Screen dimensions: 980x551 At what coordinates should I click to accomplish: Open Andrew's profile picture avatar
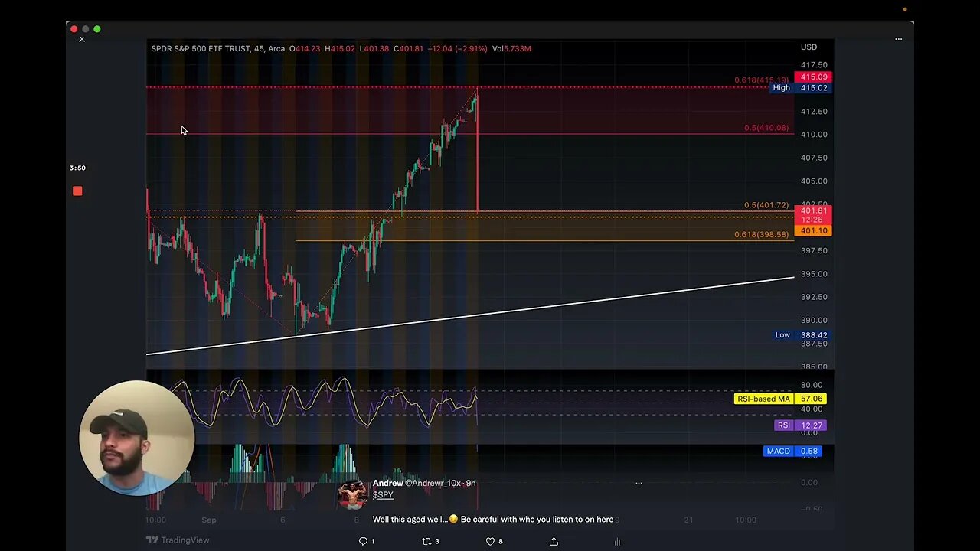[x=352, y=494]
